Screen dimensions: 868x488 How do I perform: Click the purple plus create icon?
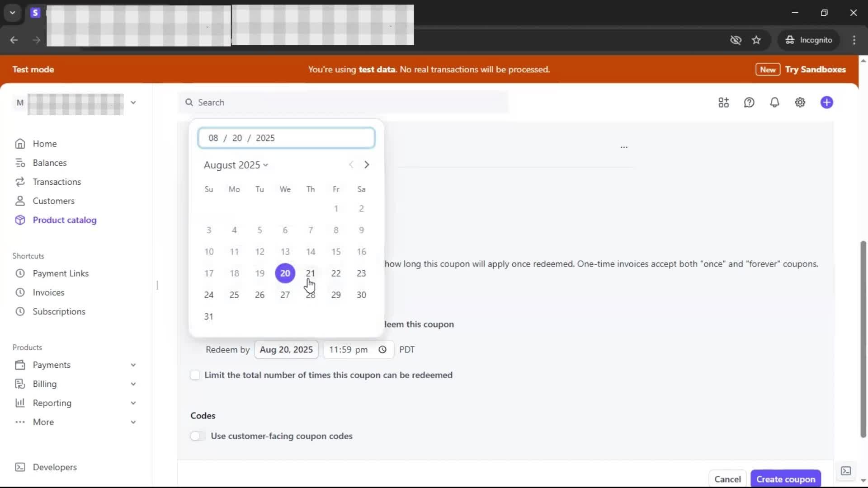pos(826,103)
